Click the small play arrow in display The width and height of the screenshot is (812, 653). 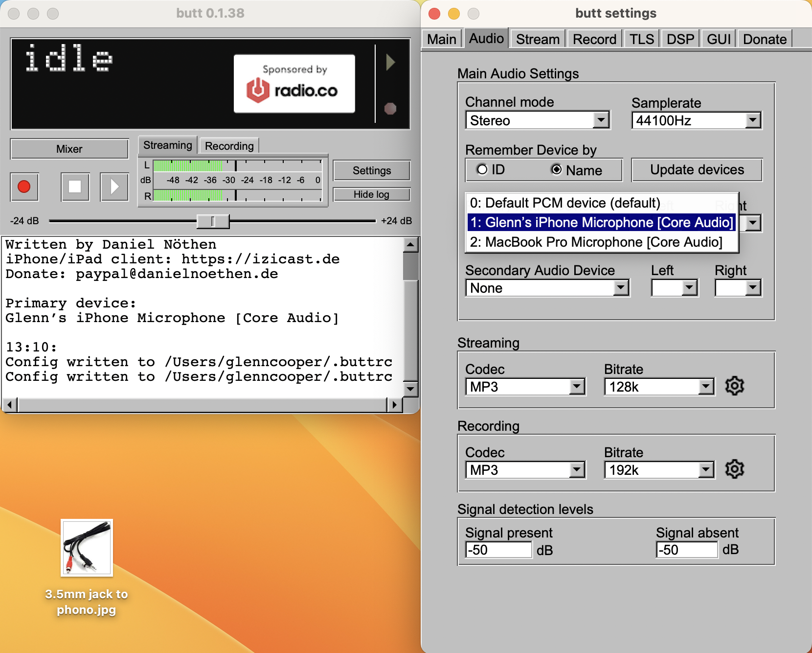tap(390, 62)
